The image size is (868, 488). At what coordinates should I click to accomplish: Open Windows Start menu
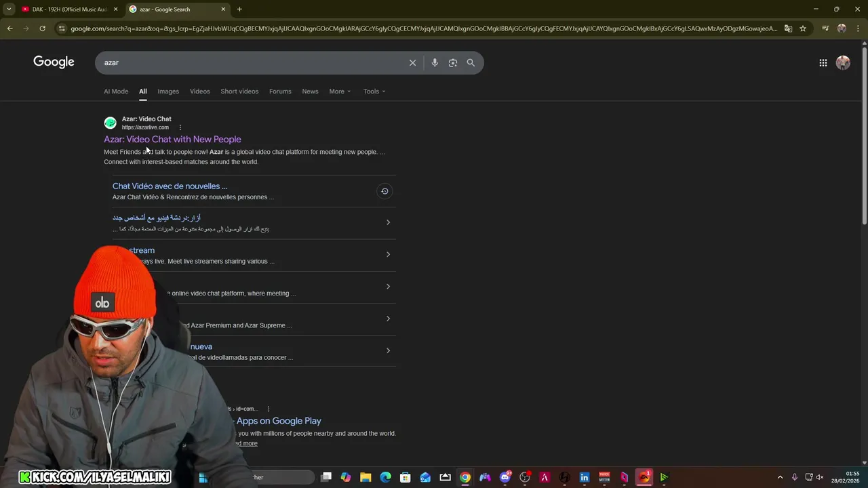point(203,477)
